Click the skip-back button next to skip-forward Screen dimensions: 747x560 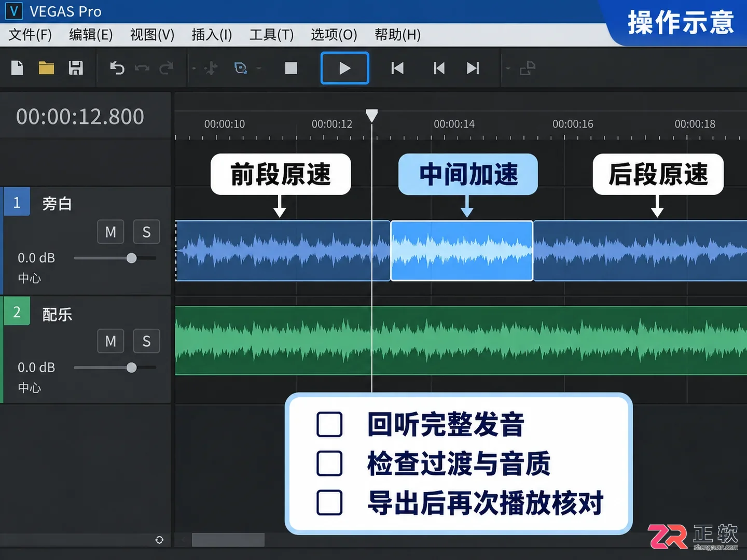439,68
